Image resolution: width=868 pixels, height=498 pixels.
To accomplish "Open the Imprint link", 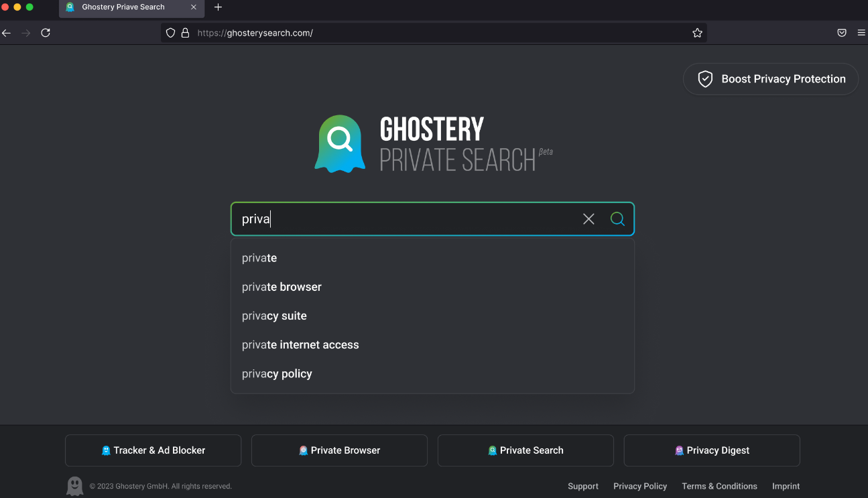I will click(x=786, y=487).
